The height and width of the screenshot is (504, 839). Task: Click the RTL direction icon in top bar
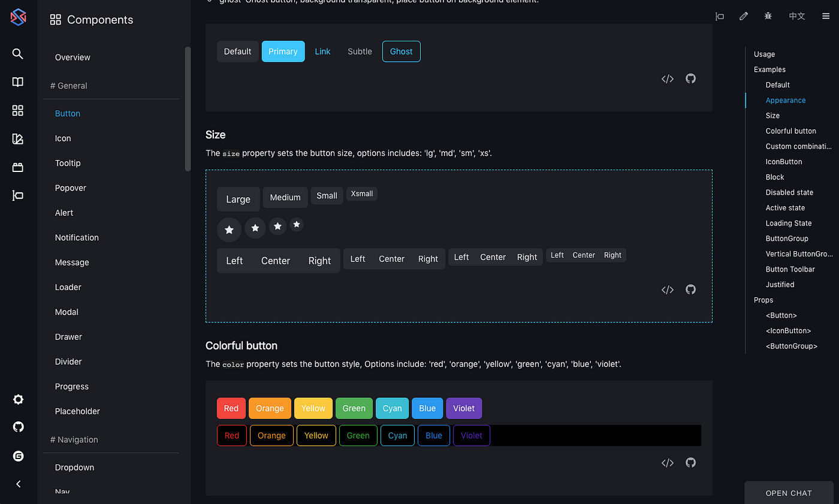(720, 16)
